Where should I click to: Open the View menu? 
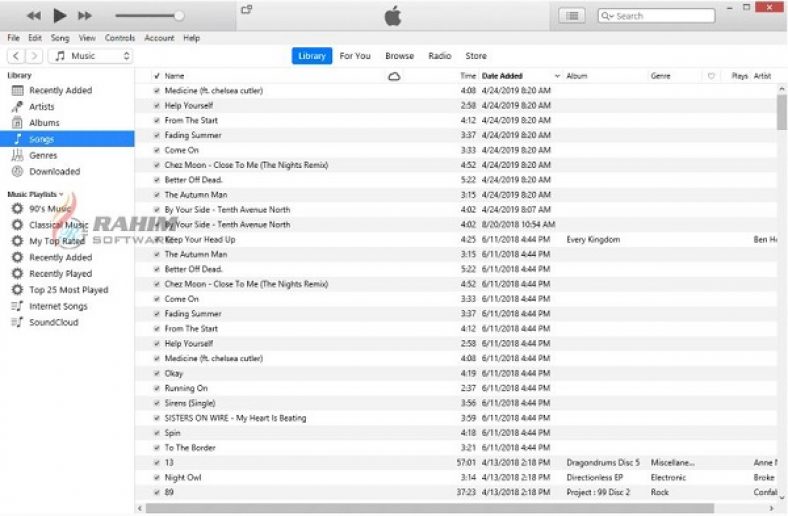87,38
